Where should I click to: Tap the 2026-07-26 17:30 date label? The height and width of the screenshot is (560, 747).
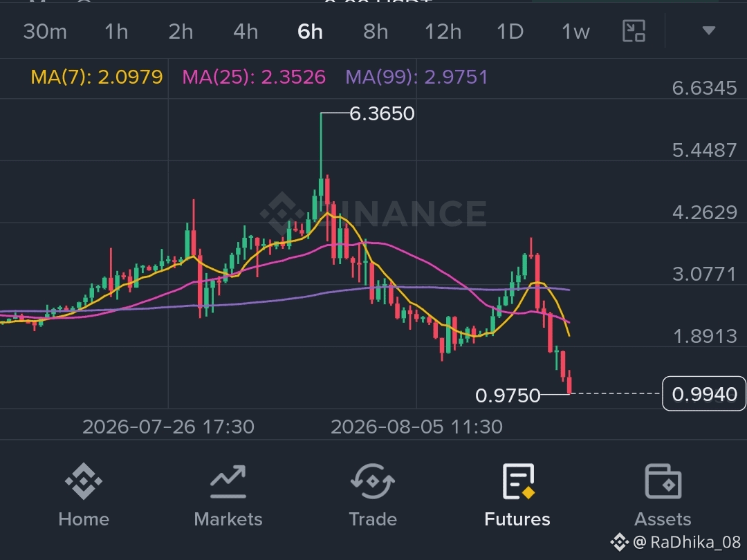click(x=168, y=427)
